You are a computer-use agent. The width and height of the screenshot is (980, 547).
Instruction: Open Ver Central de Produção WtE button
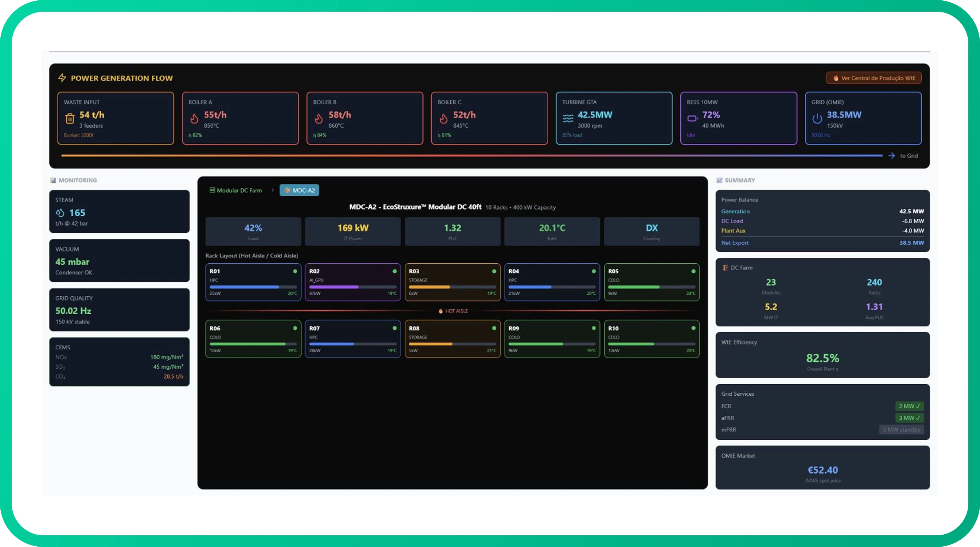pos(874,78)
